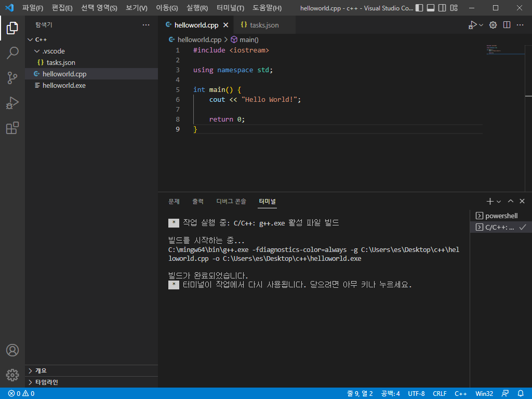Viewport: 532px width, 399px height.
Task: Open the Accounts icon in the activity bar
Action: point(12,350)
